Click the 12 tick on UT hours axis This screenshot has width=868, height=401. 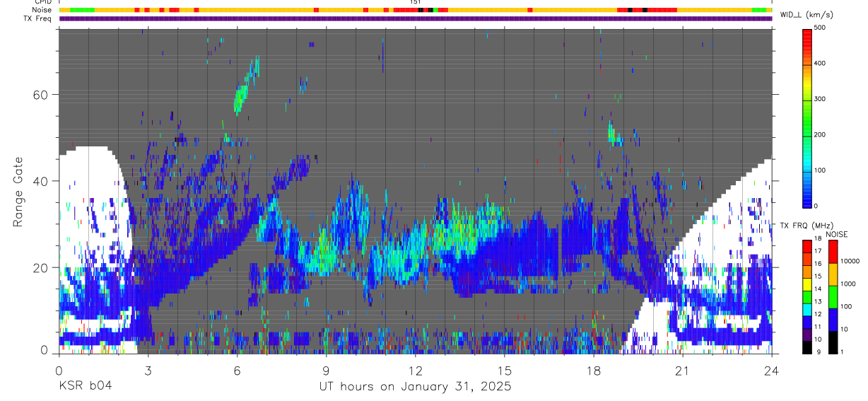tap(415, 370)
